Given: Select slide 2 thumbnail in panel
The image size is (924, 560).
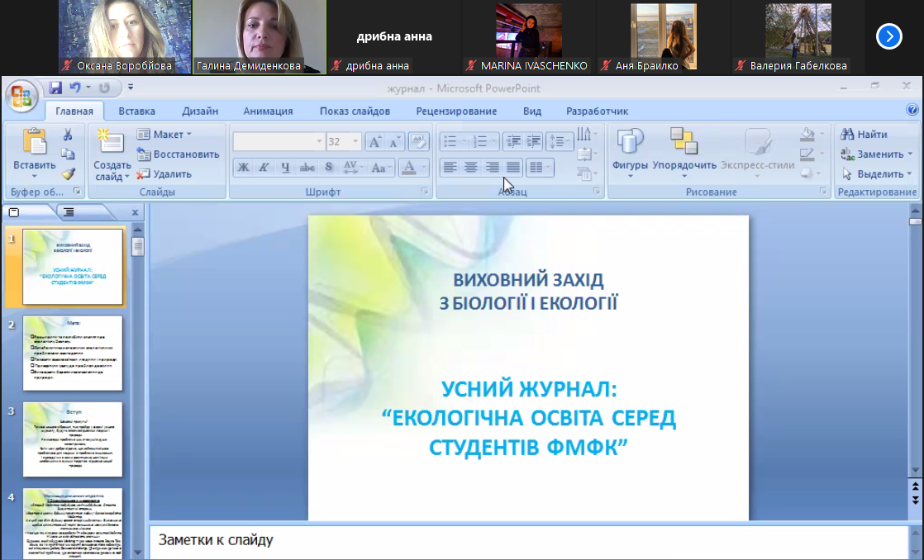Looking at the screenshot, I should click(73, 353).
